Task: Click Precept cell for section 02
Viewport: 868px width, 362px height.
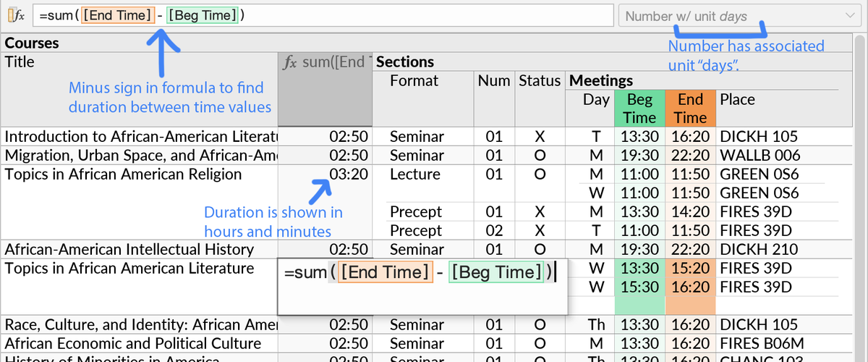Action: [416, 230]
